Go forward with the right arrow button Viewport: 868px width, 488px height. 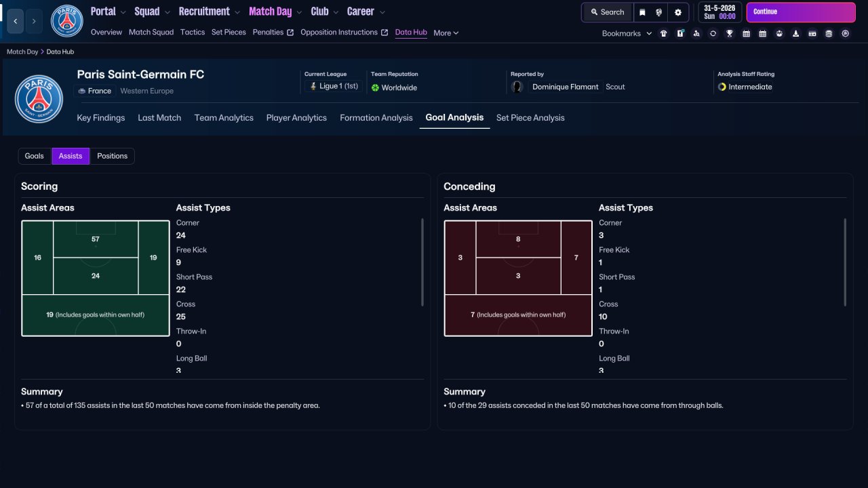click(35, 22)
